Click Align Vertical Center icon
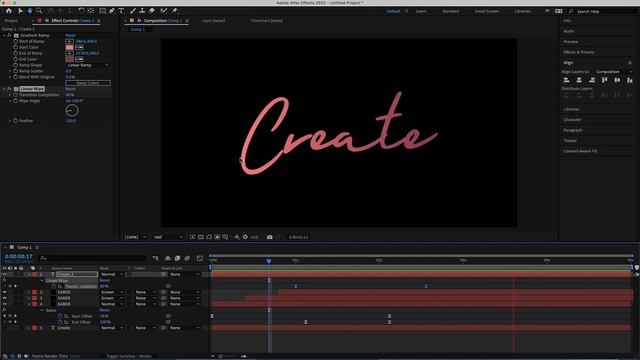640x360 pixels. point(617,80)
